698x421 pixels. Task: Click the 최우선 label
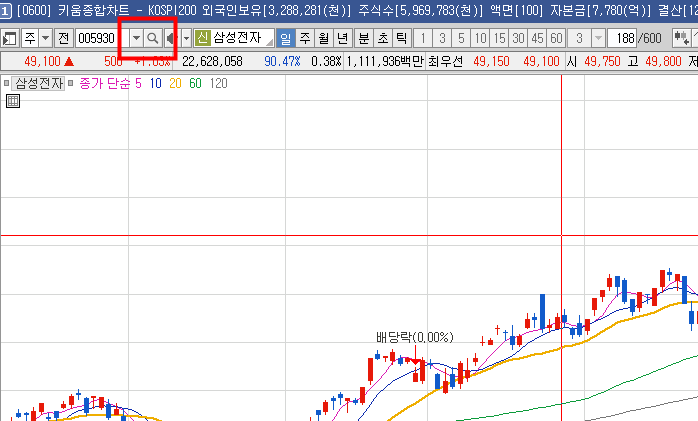(x=446, y=61)
